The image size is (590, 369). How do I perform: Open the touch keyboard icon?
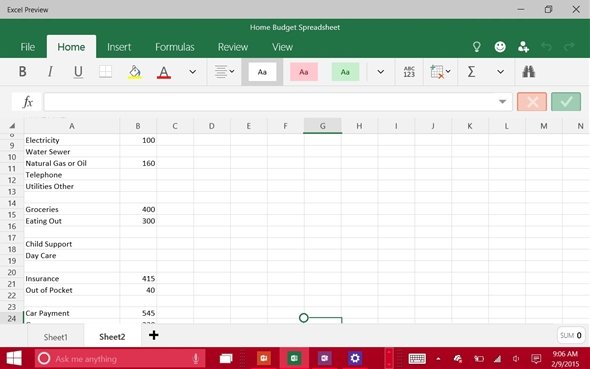click(417, 358)
